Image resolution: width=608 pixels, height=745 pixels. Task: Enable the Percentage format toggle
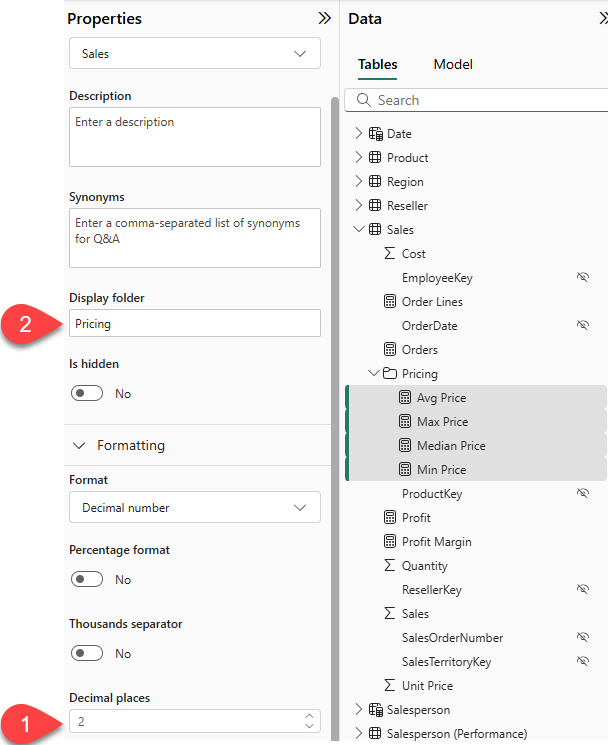tap(87, 580)
